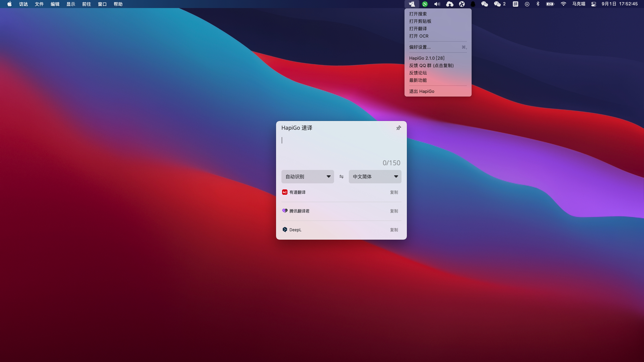Click the DeepL logo icon
The height and width of the screenshot is (362, 644).
[284, 230]
